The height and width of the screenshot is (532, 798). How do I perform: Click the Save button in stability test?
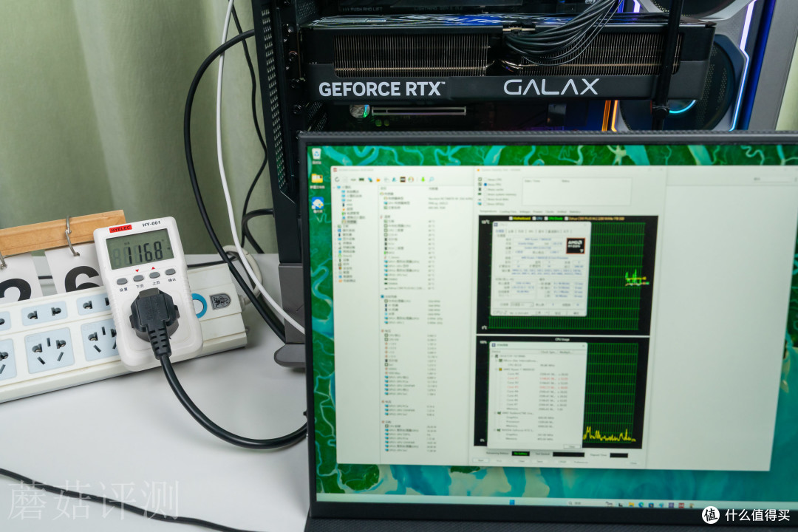(x=540, y=461)
